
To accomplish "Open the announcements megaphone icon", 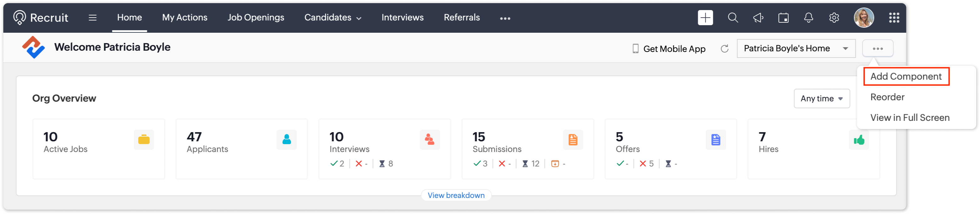I will click(758, 18).
